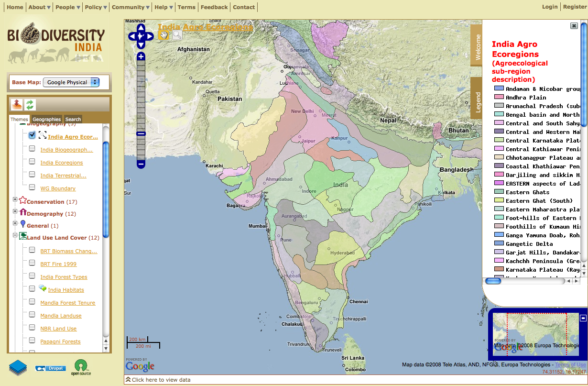
Task: Expand the Conservation tree node
Action: (x=15, y=199)
